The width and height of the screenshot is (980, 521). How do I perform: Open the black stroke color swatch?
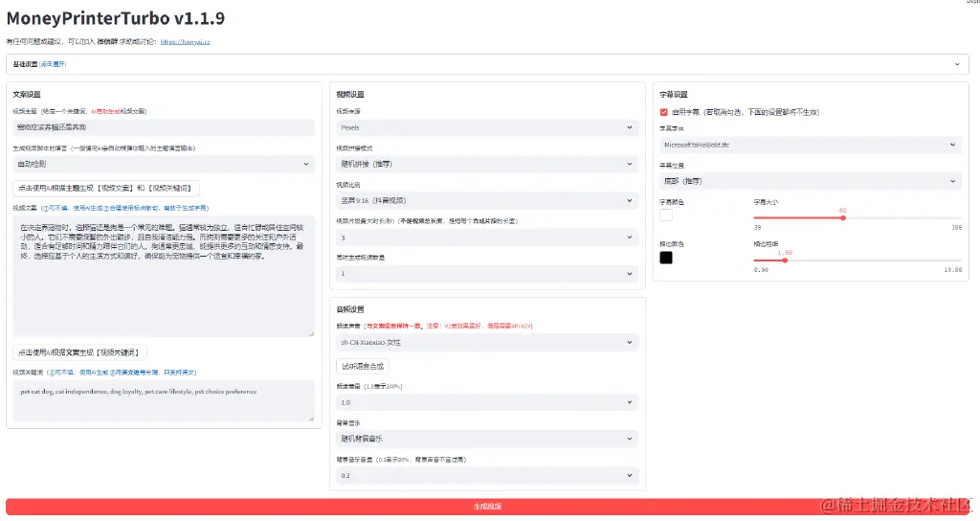666,258
